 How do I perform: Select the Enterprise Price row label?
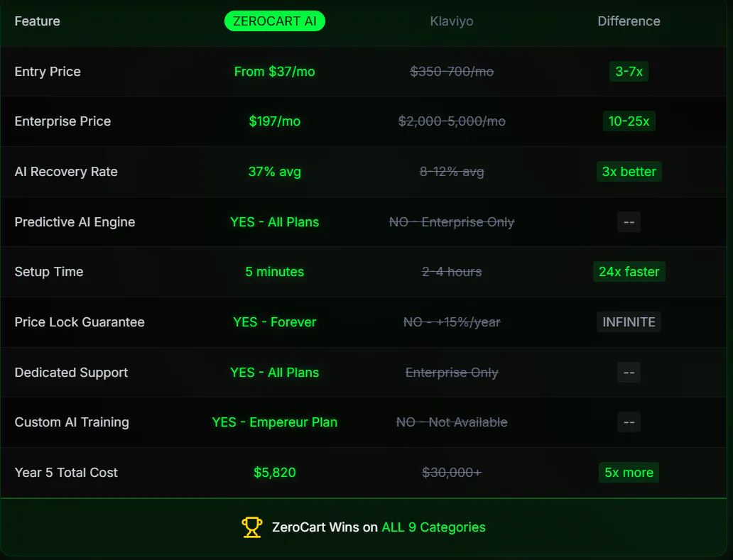coord(63,121)
